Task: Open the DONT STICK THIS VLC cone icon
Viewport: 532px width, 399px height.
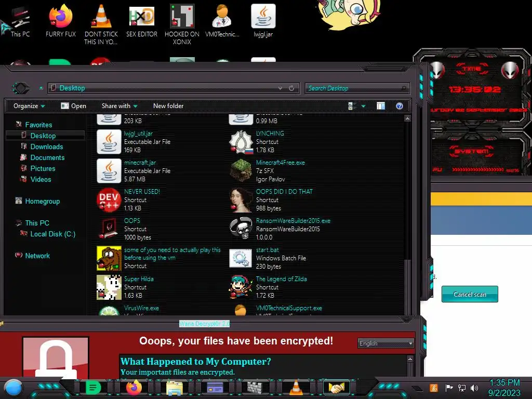Action: tap(101, 24)
